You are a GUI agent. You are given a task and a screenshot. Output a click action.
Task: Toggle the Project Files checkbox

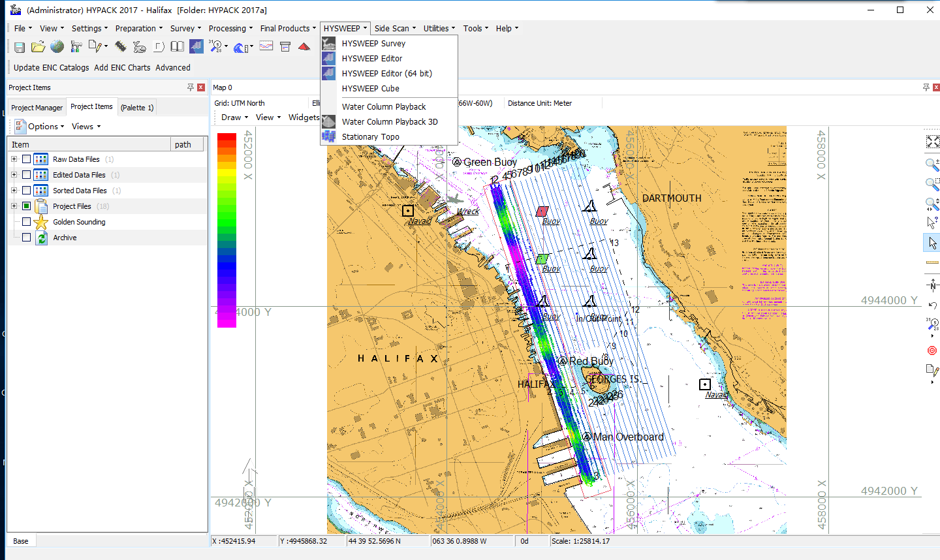pyautogui.click(x=26, y=206)
